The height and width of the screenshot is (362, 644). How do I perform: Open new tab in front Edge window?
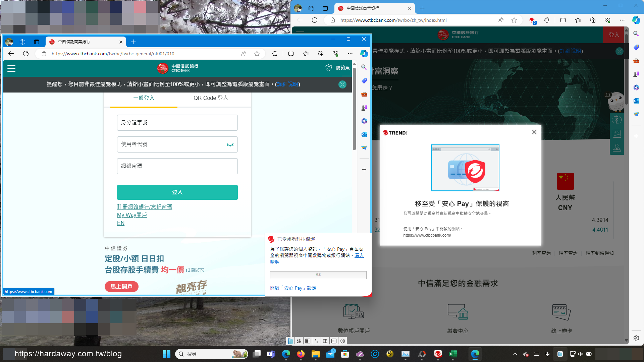pos(133,42)
